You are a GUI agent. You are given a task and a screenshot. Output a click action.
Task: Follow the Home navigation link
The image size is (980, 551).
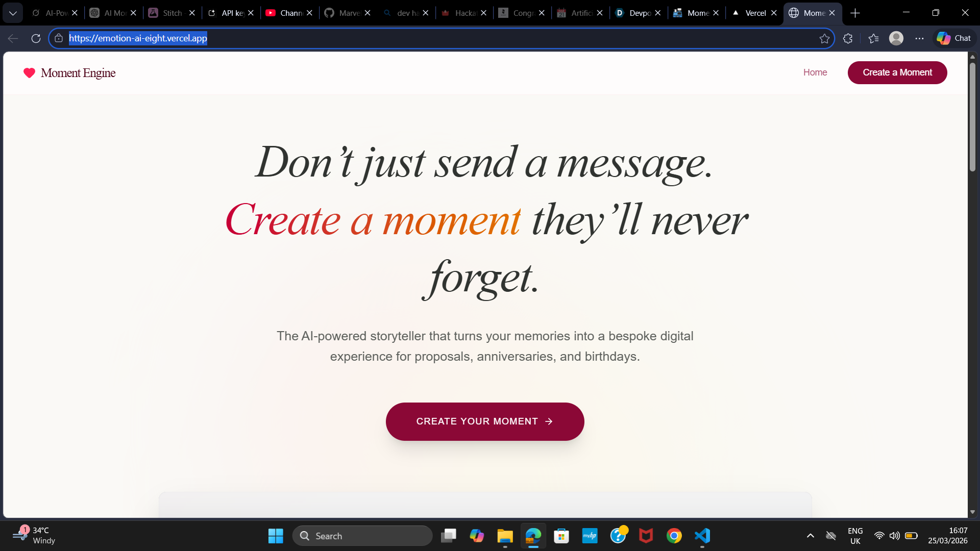coord(815,72)
